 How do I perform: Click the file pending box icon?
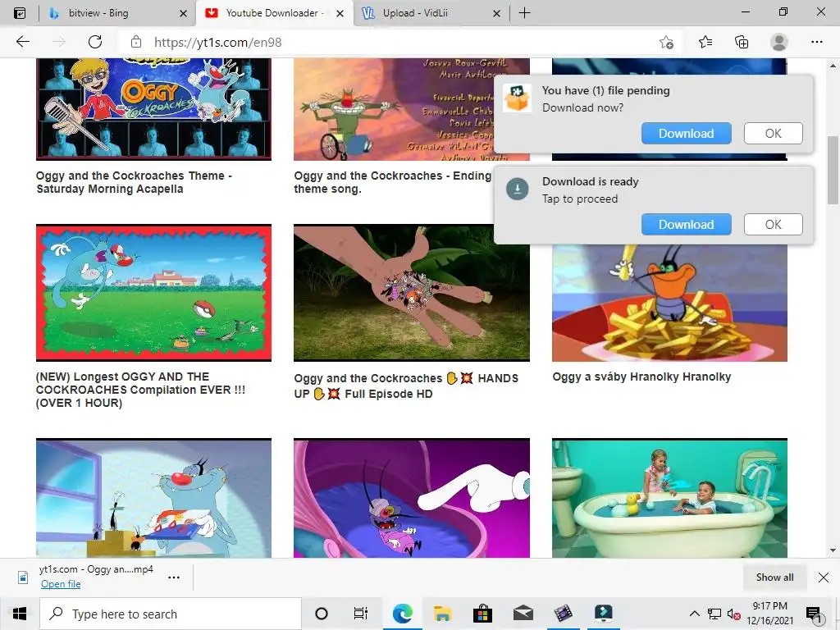517,98
